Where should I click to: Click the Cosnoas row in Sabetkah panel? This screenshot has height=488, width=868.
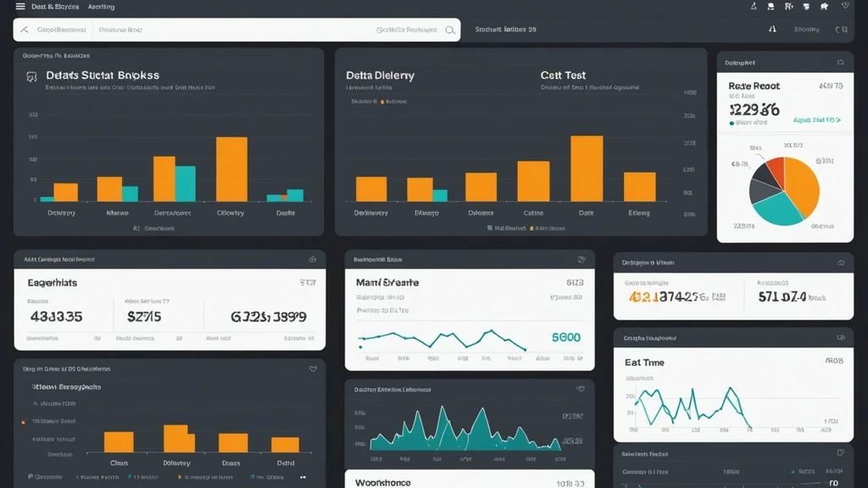click(733, 472)
